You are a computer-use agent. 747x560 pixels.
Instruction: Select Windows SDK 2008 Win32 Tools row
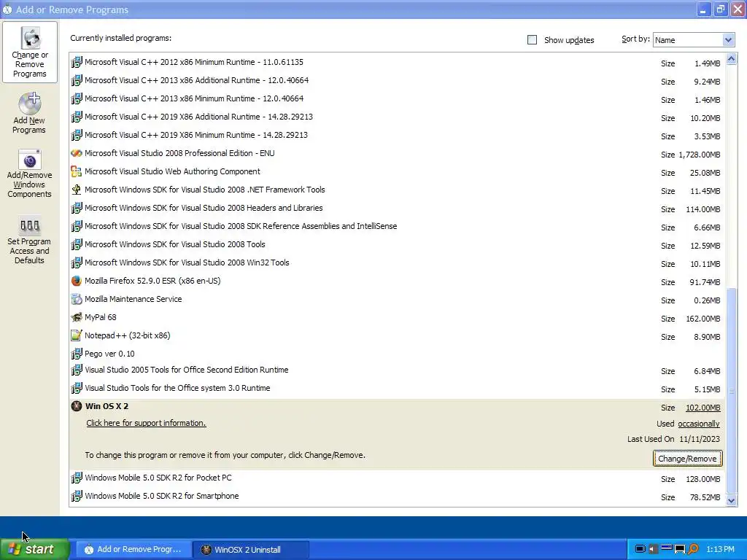[x=396, y=262]
